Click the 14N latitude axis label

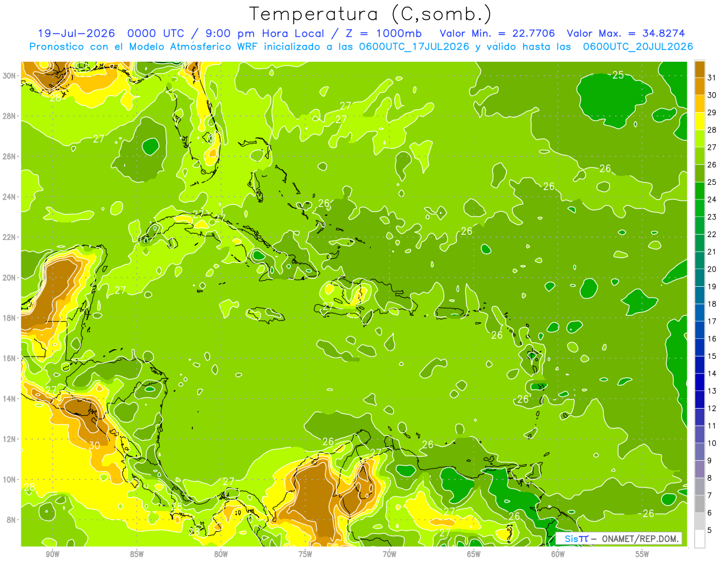coord(8,398)
